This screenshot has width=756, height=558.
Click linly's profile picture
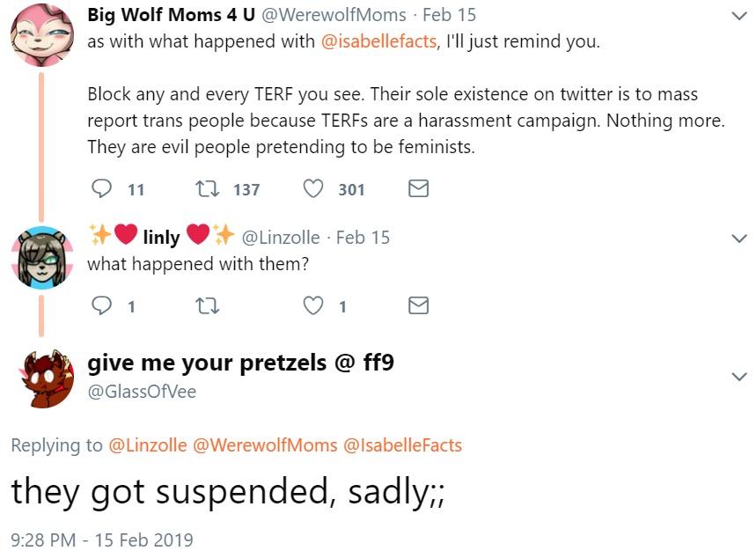click(42, 257)
